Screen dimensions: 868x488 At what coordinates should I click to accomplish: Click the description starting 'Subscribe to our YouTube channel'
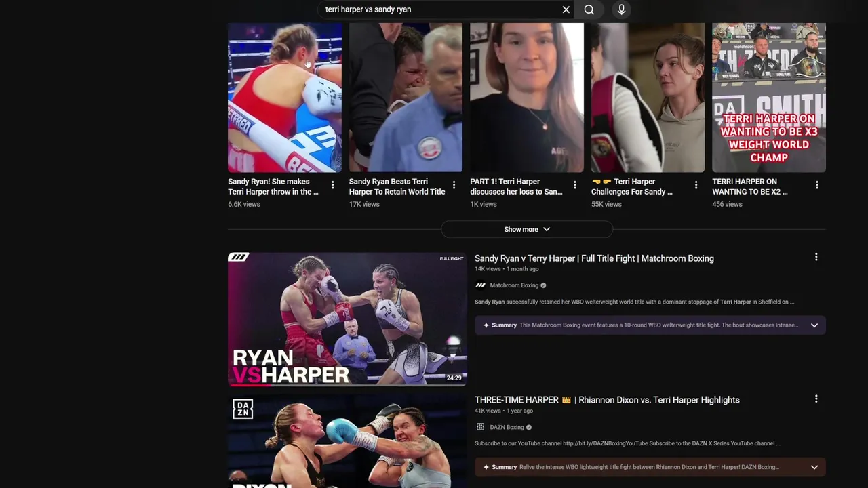(627, 443)
